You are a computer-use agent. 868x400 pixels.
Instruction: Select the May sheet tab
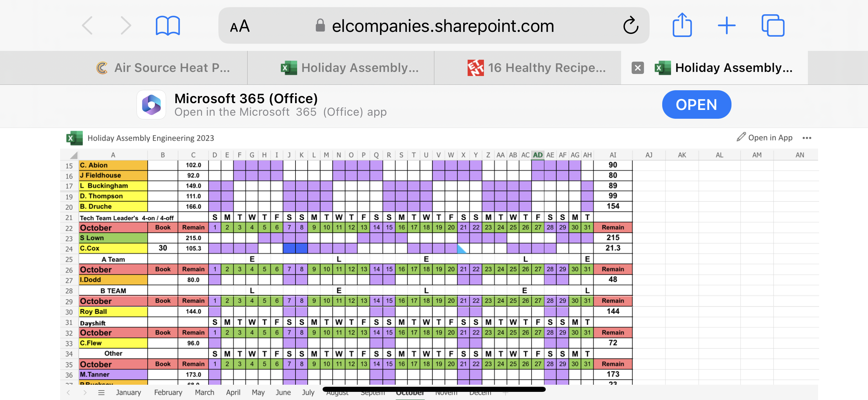point(258,393)
